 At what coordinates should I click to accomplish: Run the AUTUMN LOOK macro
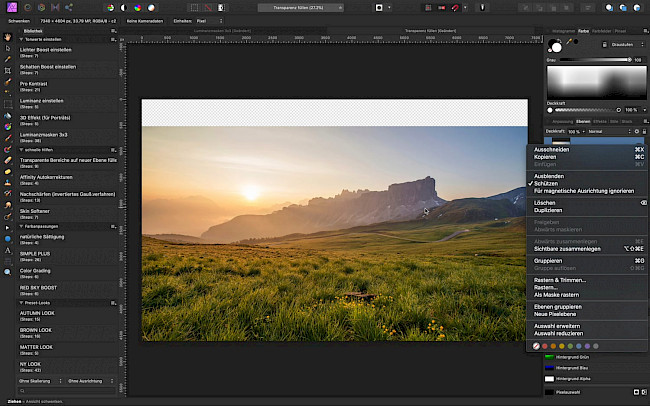tap(36, 313)
